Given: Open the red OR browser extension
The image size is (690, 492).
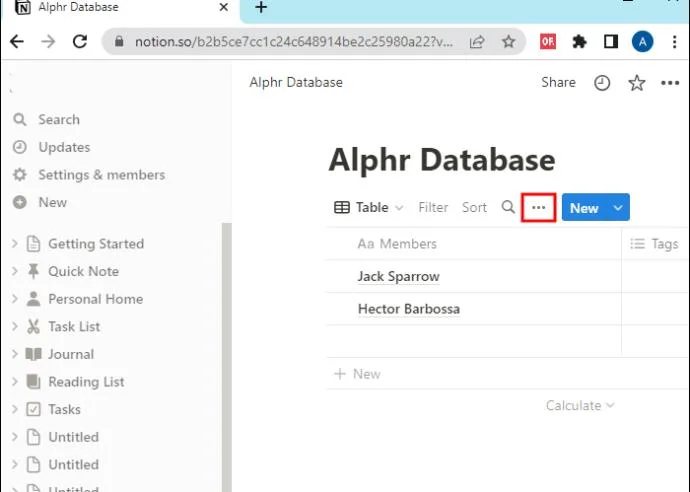Looking at the screenshot, I should pos(548,42).
